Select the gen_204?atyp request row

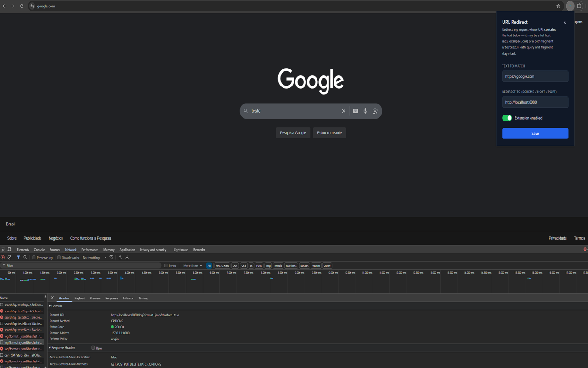point(23,355)
